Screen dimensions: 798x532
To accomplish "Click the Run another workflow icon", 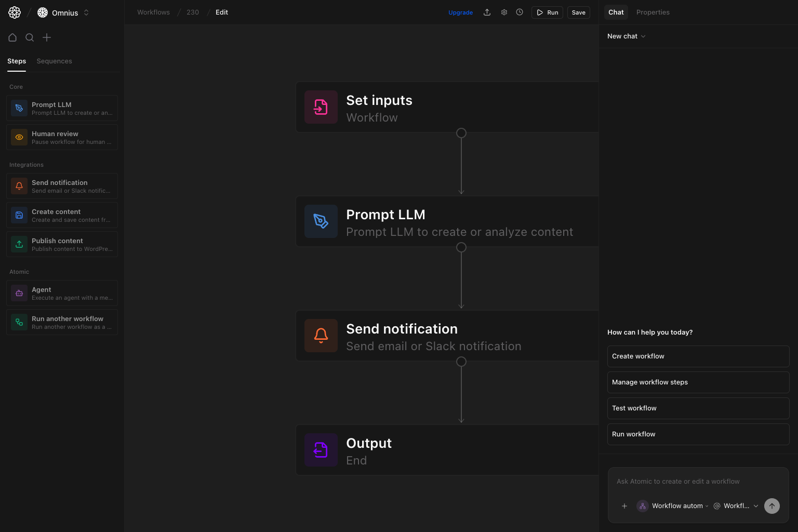I will (x=19, y=322).
